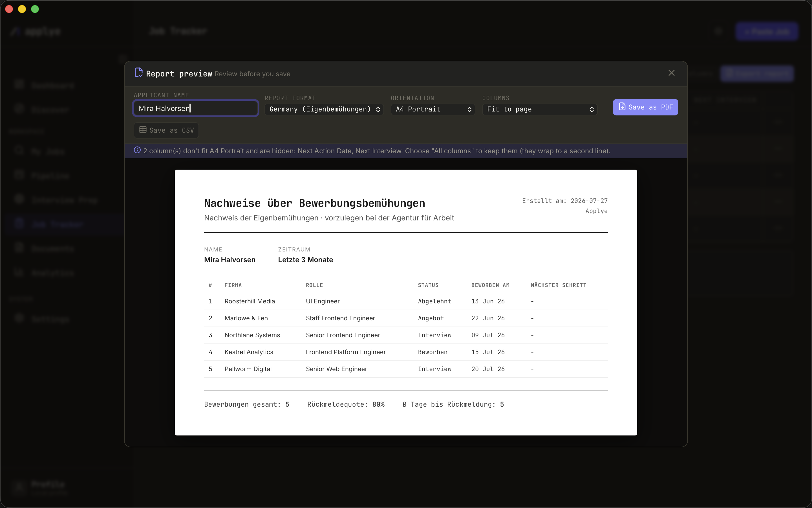Click 'Rückmeldequote: 80%' summary
The width and height of the screenshot is (812, 508).
point(346,404)
